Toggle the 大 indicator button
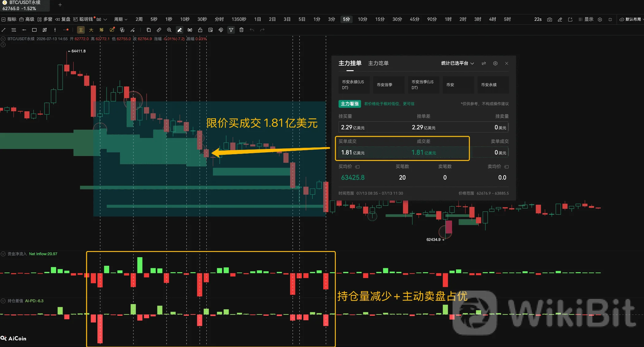The width and height of the screenshot is (644, 347). (x=91, y=30)
